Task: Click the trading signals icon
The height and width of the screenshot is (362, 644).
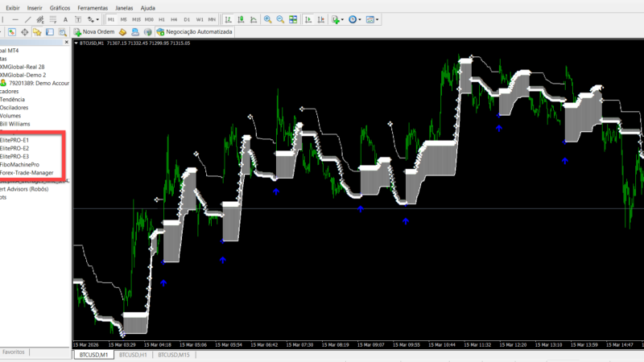Action: (135, 32)
